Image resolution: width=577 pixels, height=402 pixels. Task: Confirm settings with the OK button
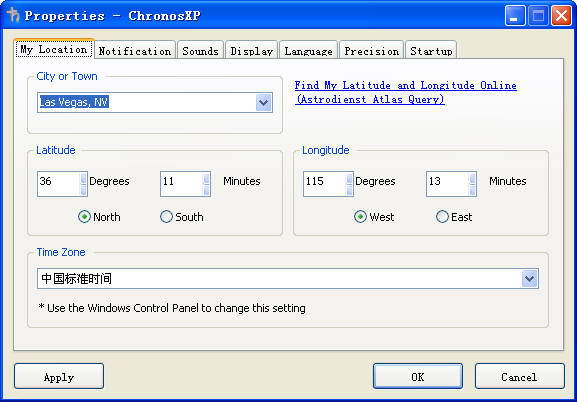(418, 376)
